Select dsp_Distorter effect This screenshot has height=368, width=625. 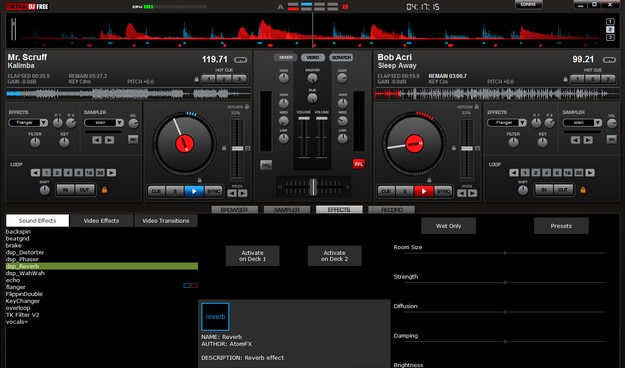click(25, 252)
